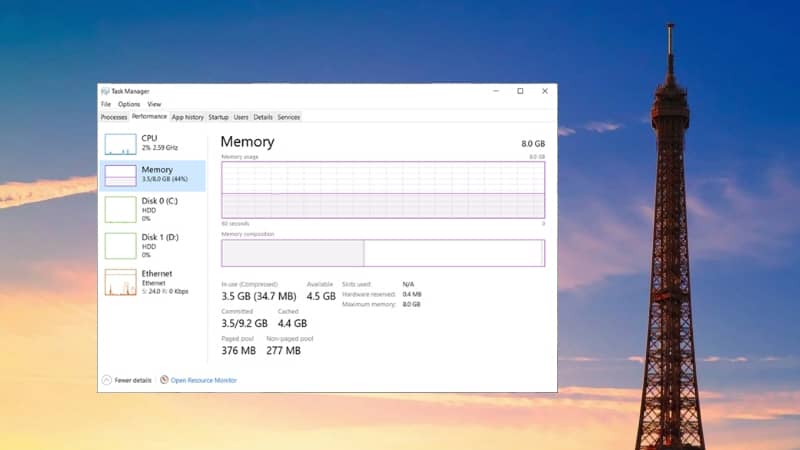Click the Task Manager title bar icon

click(105, 91)
